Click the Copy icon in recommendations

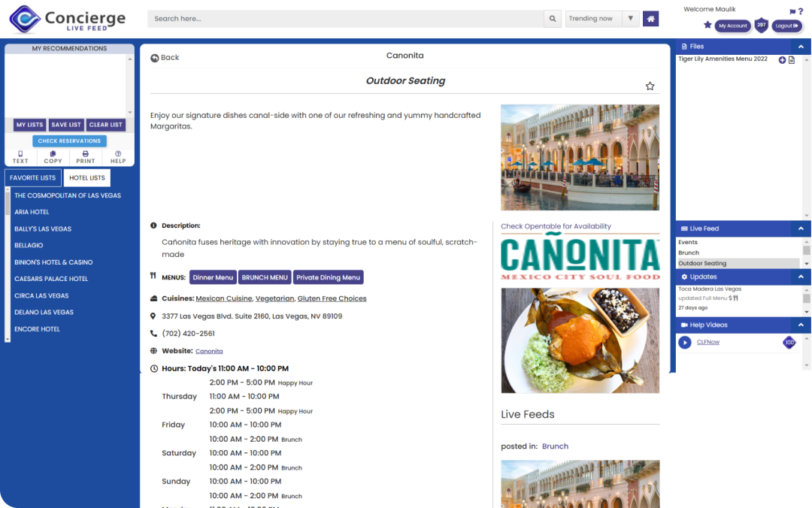tap(53, 157)
